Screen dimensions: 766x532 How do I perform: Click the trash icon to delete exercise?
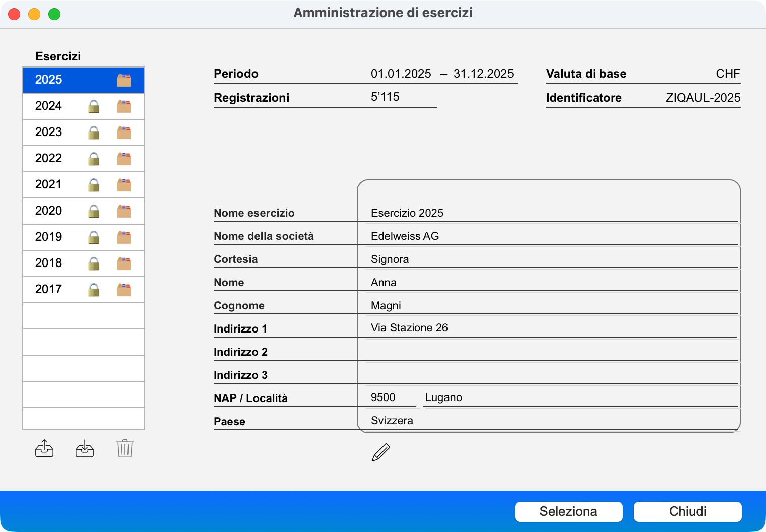(124, 448)
